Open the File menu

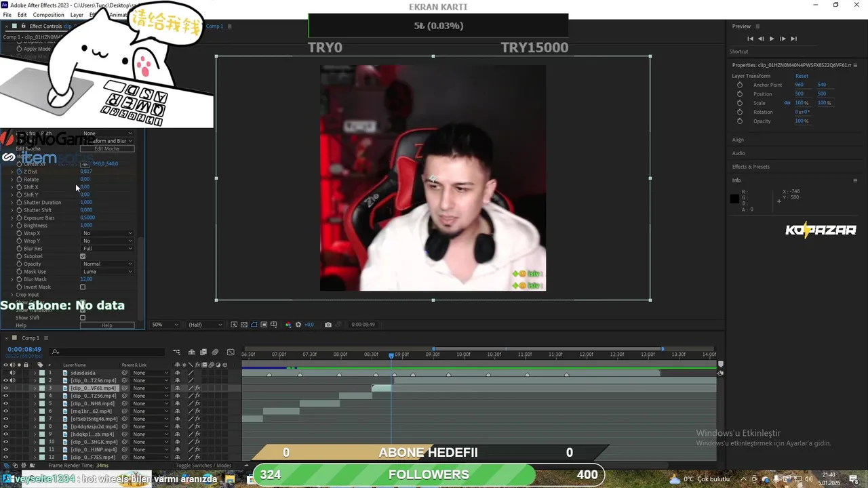click(7, 15)
